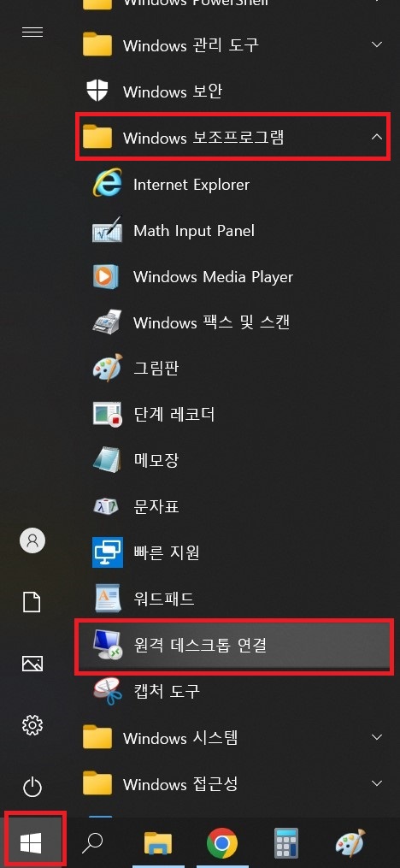Click the Windows Media Player text
The width and height of the screenshot is (400, 868).
click(214, 276)
